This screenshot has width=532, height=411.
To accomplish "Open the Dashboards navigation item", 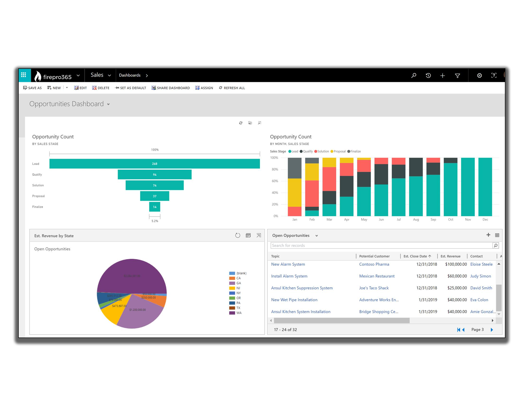I will point(130,75).
